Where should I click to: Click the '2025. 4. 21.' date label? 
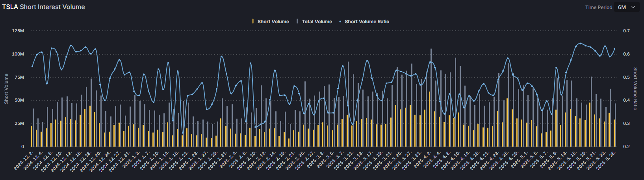(x=480, y=160)
